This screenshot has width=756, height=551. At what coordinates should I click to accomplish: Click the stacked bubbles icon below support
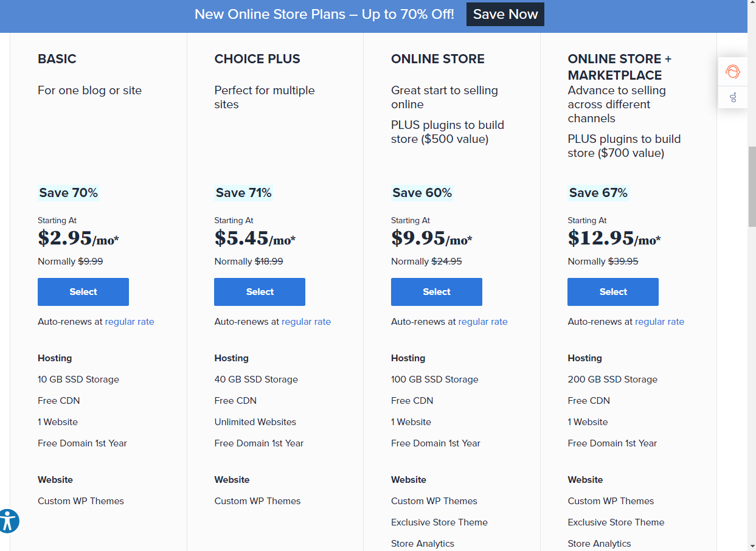point(733,97)
